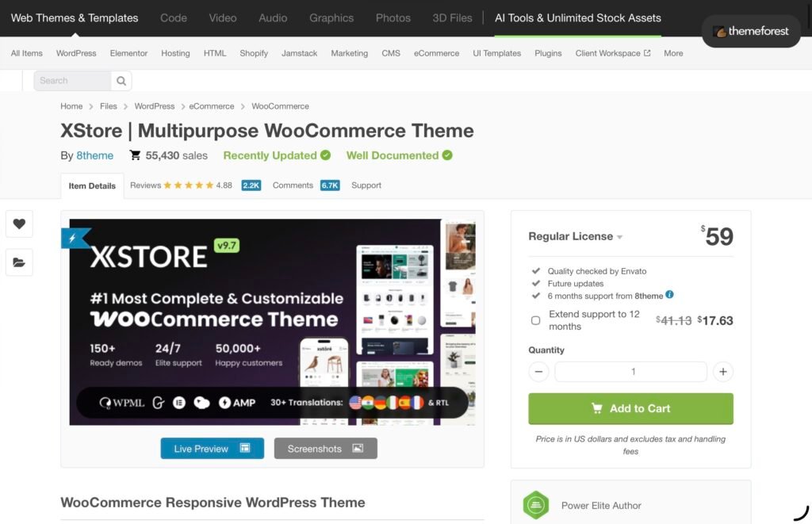The image size is (812, 524).
Task: Open the Jamstack category
Action: coord(299,53)
